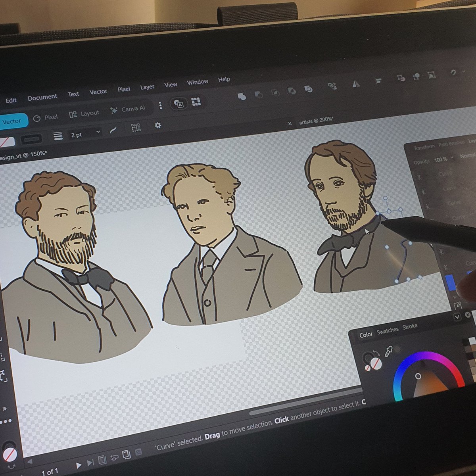This screenshot has height=476, width=476.
Task: Toggle the frame text shapes icon
Action: click(x=179, y=104)
